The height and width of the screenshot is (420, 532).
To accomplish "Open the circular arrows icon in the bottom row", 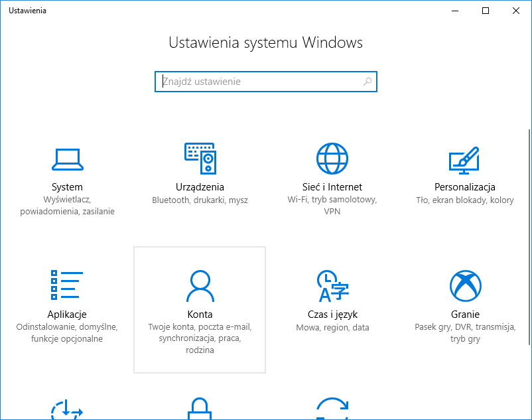I will coord(332,409).
